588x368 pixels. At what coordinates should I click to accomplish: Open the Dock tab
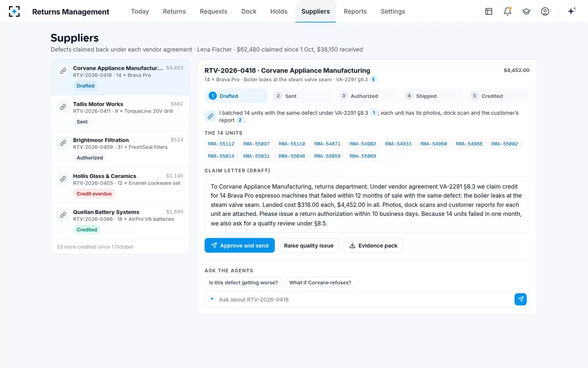[249, 11]
